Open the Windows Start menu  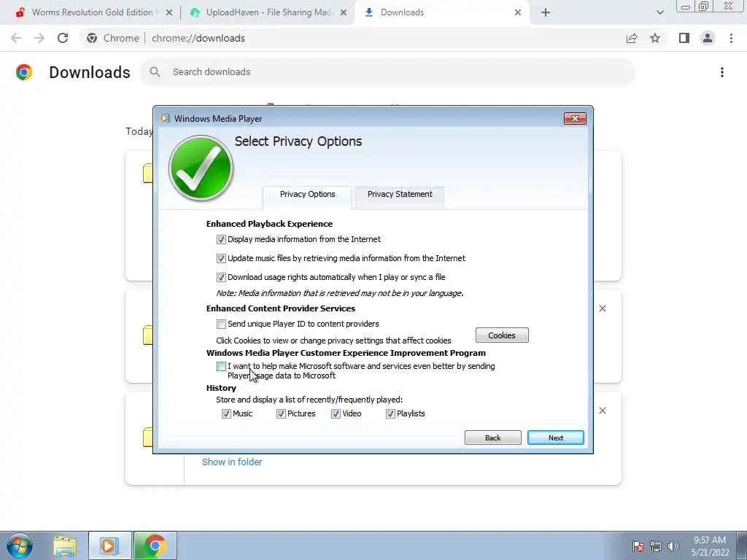pyautogui.click(x=20, y=545)
